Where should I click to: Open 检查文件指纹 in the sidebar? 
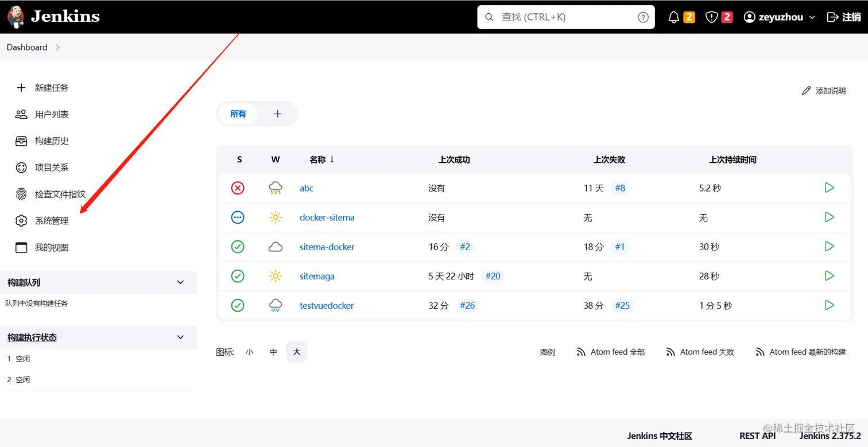click(x=51, y=194)
